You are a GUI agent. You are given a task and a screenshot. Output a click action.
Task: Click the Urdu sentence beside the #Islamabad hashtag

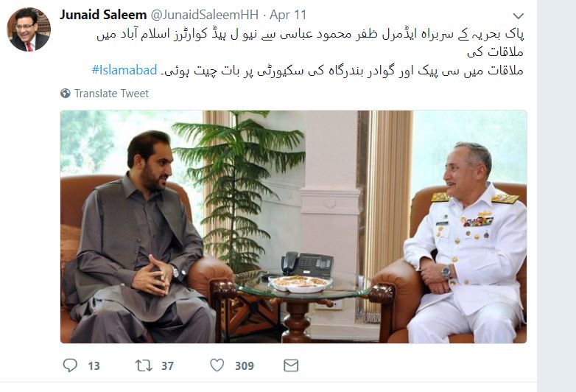[x=343, y=70]
